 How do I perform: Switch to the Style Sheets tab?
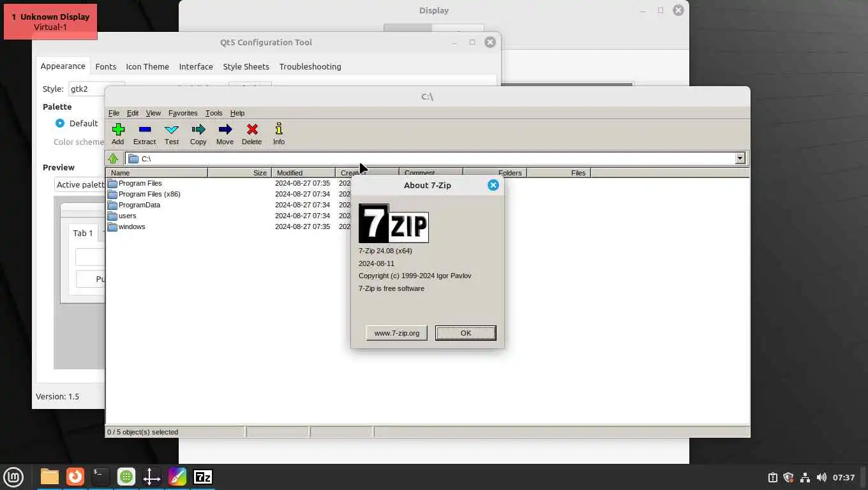pyautogui.click(x=246, y=66)
